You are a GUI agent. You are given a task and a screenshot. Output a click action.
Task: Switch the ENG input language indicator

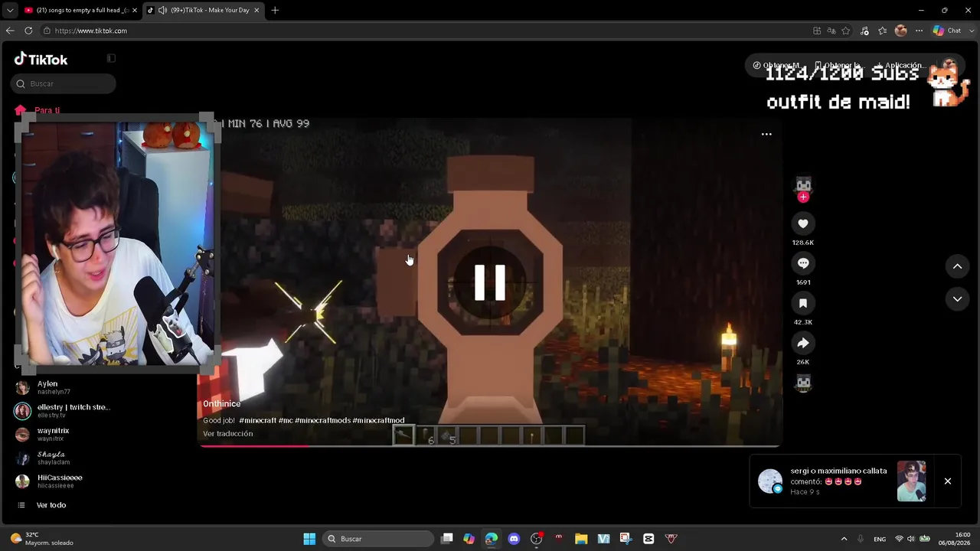click(880, 539)
